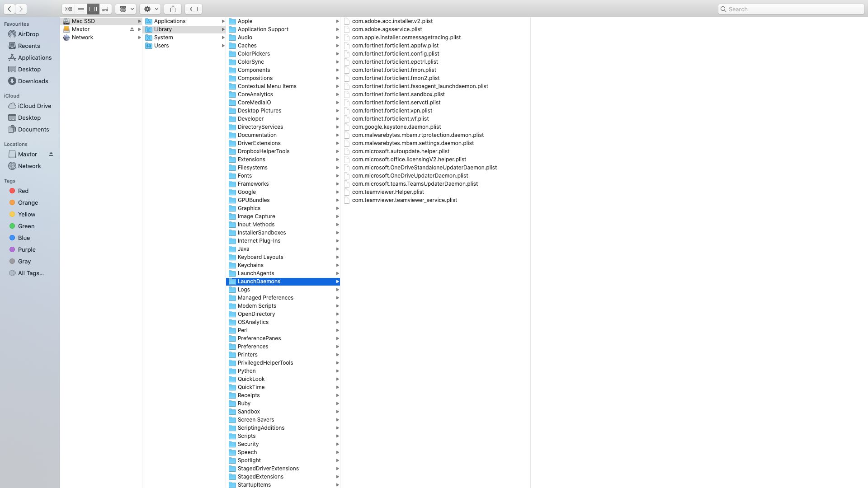Go back with the back arrow
This screenshot has width=868, height=488.
point(9,9)
